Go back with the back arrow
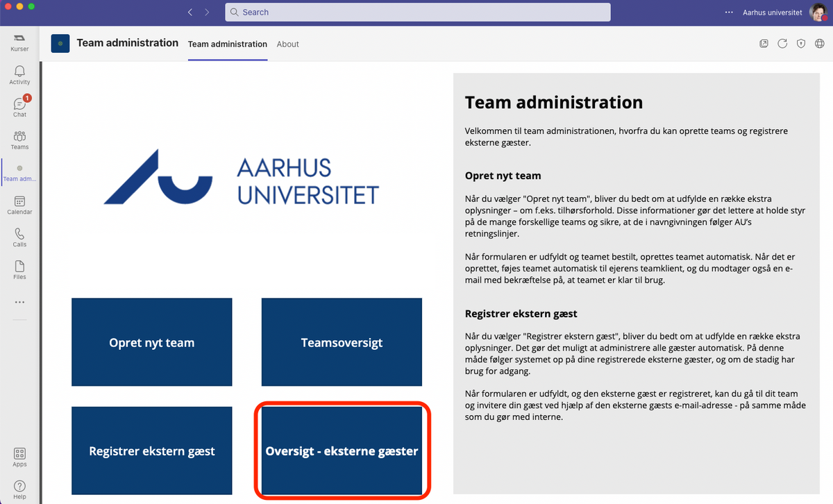The image size is (833, 504). (190, 12)
